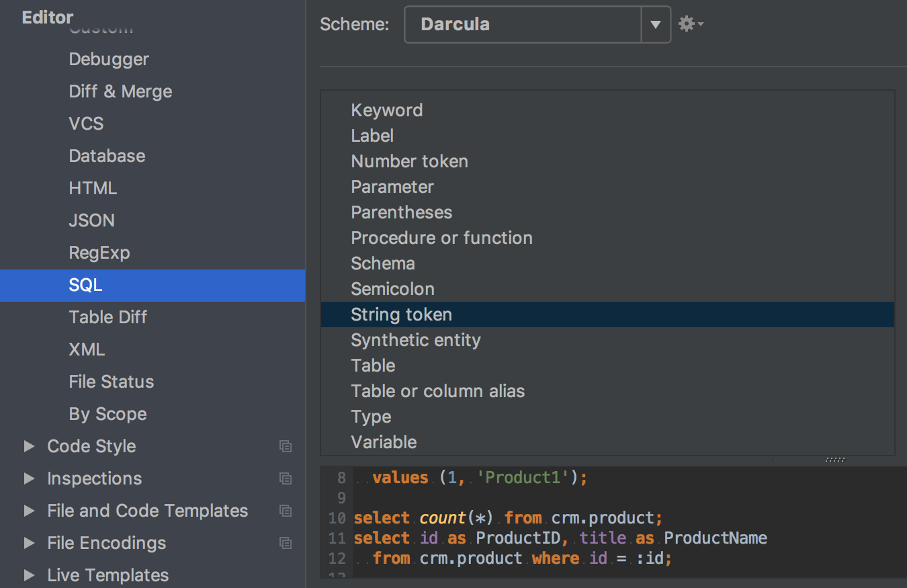Select By Scope entry
Image resolution: width=907 pixels, height=588 pixels.
[x=107, y=414]
